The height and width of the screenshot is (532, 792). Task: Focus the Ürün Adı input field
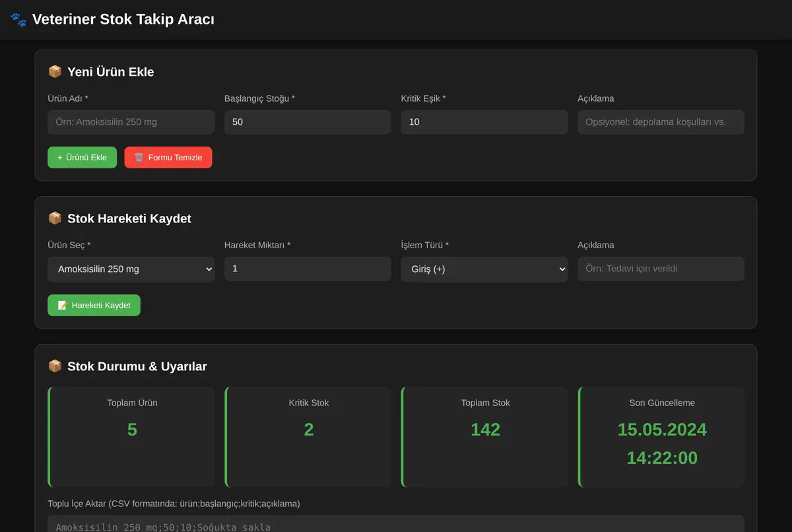click(x=131, y=122)
